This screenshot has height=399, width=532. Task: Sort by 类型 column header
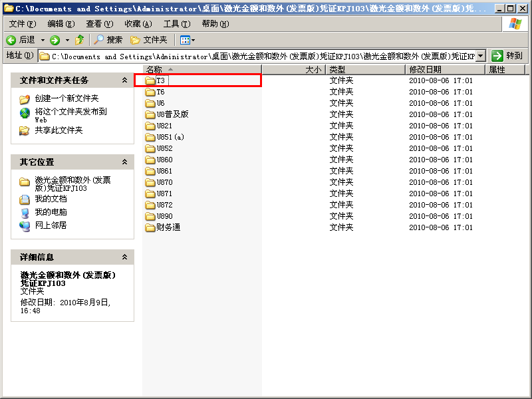pos(366,70)
